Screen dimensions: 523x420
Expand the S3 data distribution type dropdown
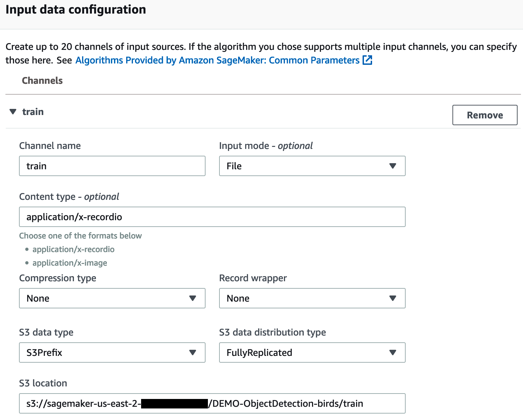coord(312,352)
